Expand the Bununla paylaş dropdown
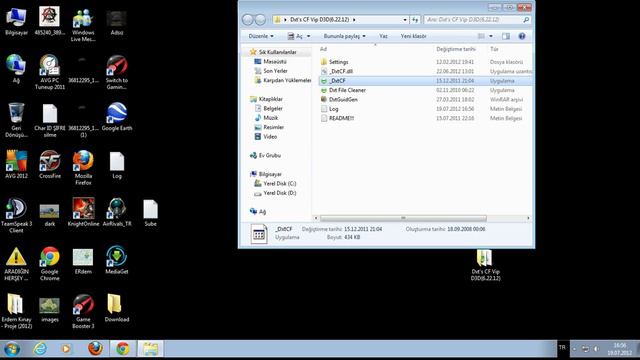Viewport: 640px width, 360px height. click(344, 36)
